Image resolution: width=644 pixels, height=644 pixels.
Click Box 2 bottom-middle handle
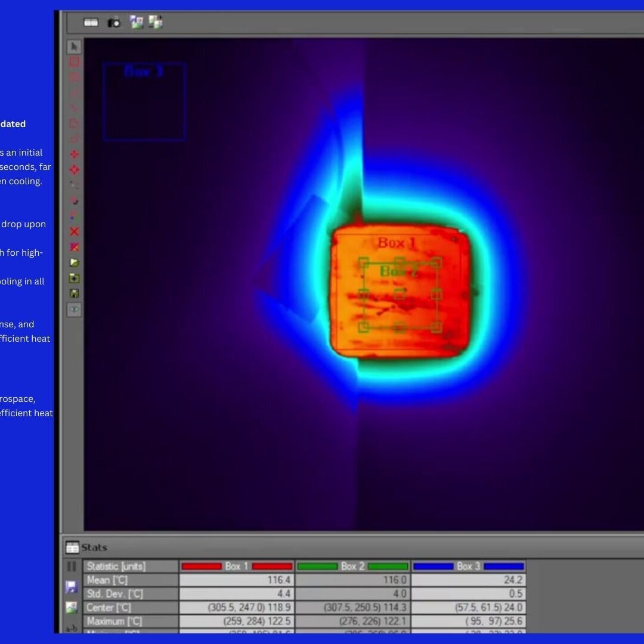[400, 327]
